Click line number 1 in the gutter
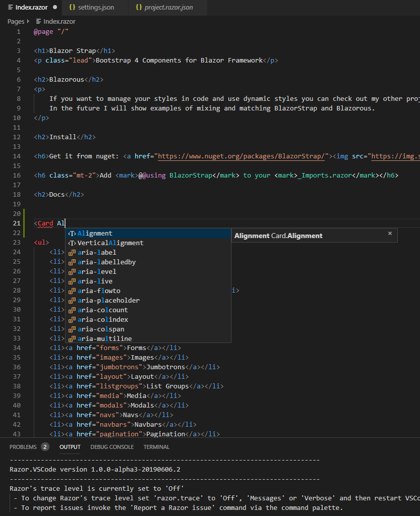420x516 pixels. [19, 32]
